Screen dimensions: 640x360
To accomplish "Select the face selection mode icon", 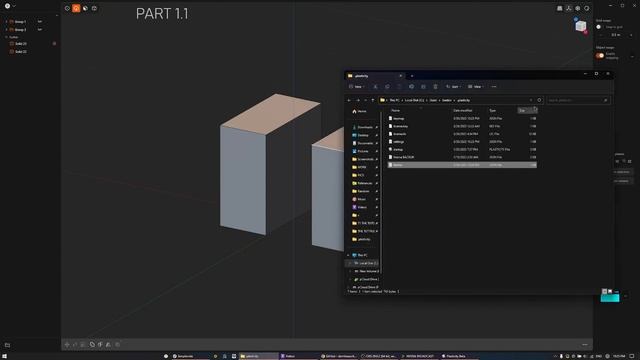I will pos(85,8).
